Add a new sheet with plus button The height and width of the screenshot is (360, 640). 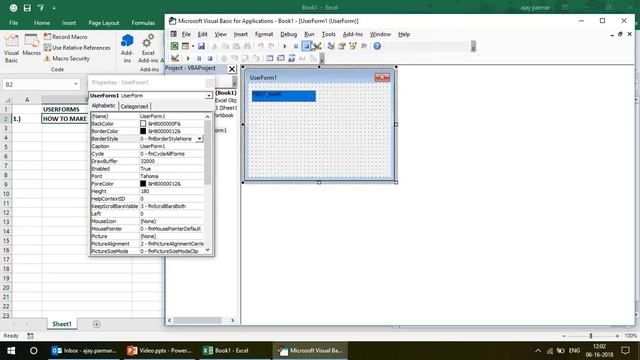(x=97, y=324)
